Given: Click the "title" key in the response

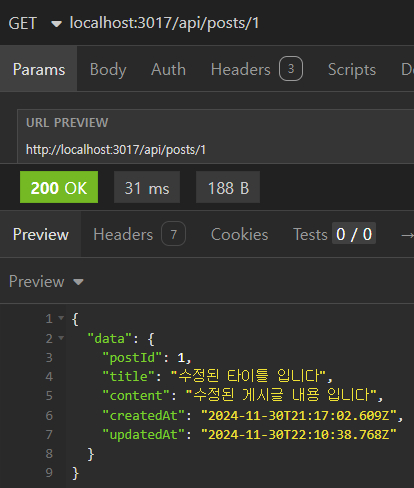Looking at the screenshot, I should point(128,377).
